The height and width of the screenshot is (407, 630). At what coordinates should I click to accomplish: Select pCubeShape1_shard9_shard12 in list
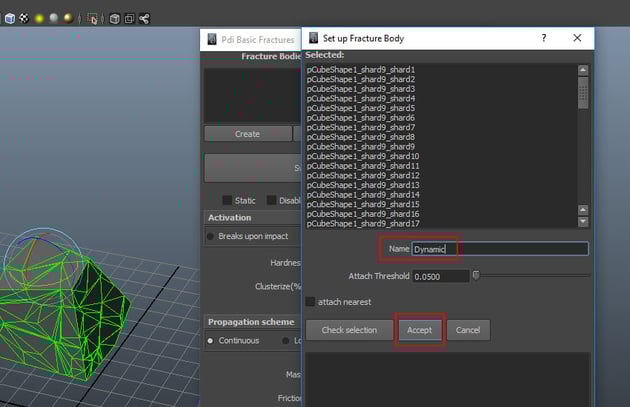363,176
